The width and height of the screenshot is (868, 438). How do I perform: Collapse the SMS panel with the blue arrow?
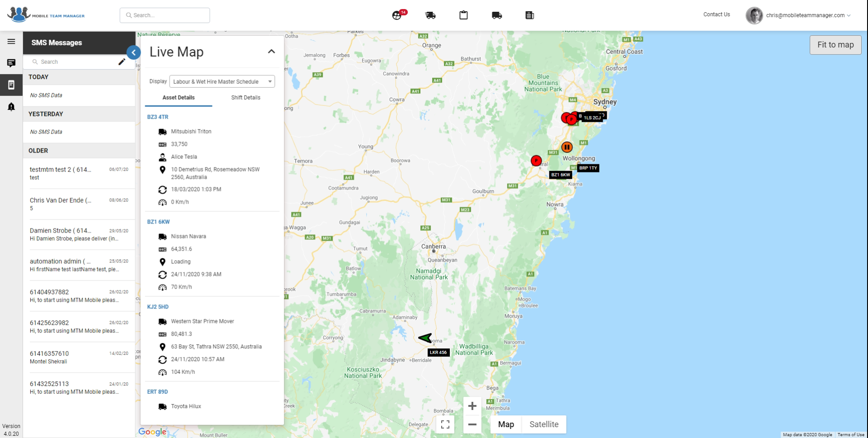[133, 52]
